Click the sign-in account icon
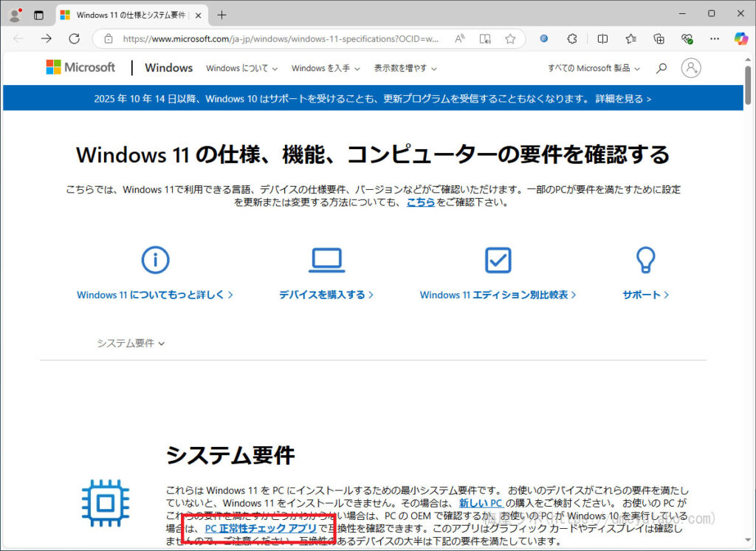756x551 pixels. coord(691,68)
